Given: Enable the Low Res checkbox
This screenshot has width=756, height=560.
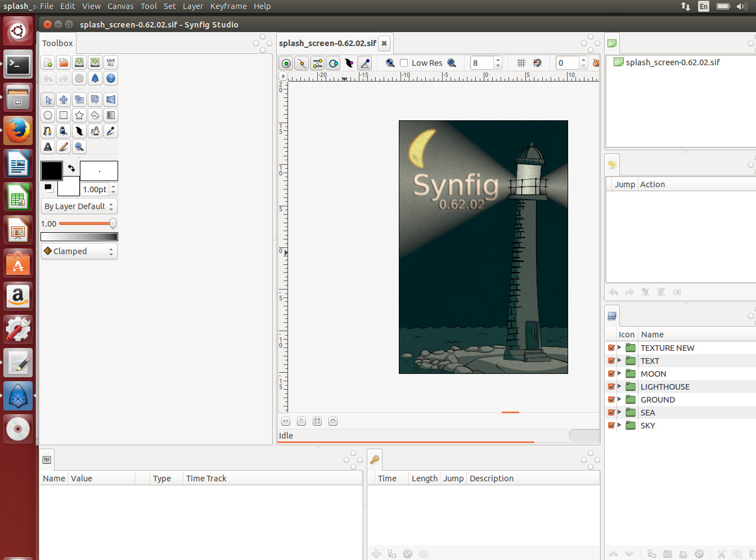Looking at the screenshot, I should tap(404, 63).
